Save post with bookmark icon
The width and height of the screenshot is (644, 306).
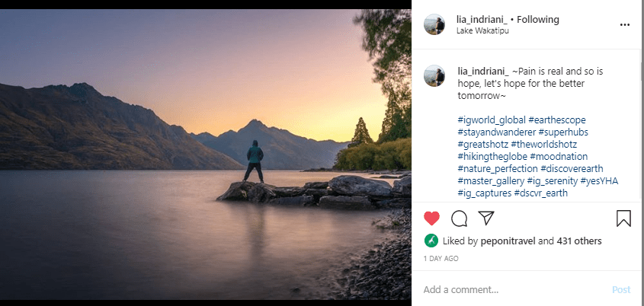(623, 219)
